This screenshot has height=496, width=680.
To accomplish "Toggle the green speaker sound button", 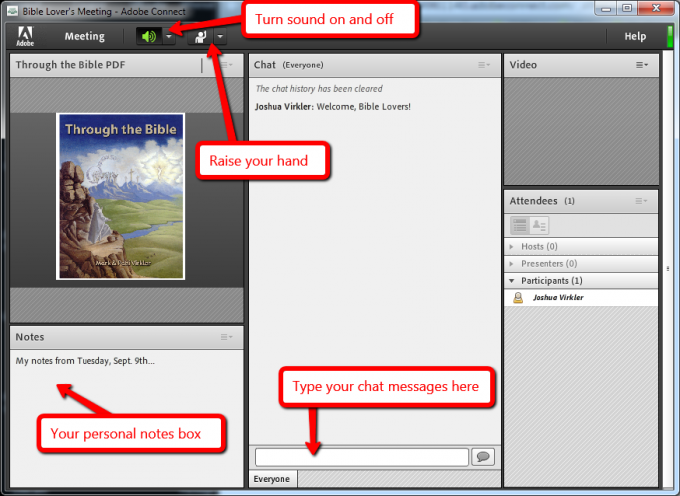I will (149, 36).
